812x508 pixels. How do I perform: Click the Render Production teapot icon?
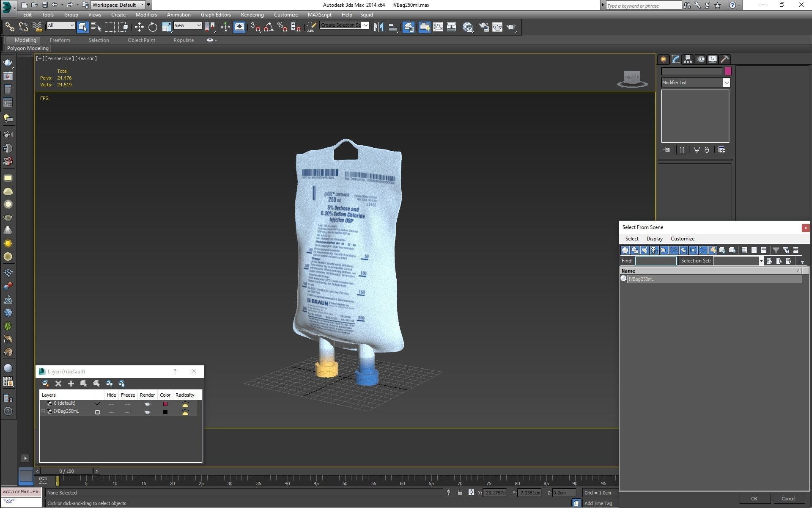pyautogui.click(x=511, y=27)
